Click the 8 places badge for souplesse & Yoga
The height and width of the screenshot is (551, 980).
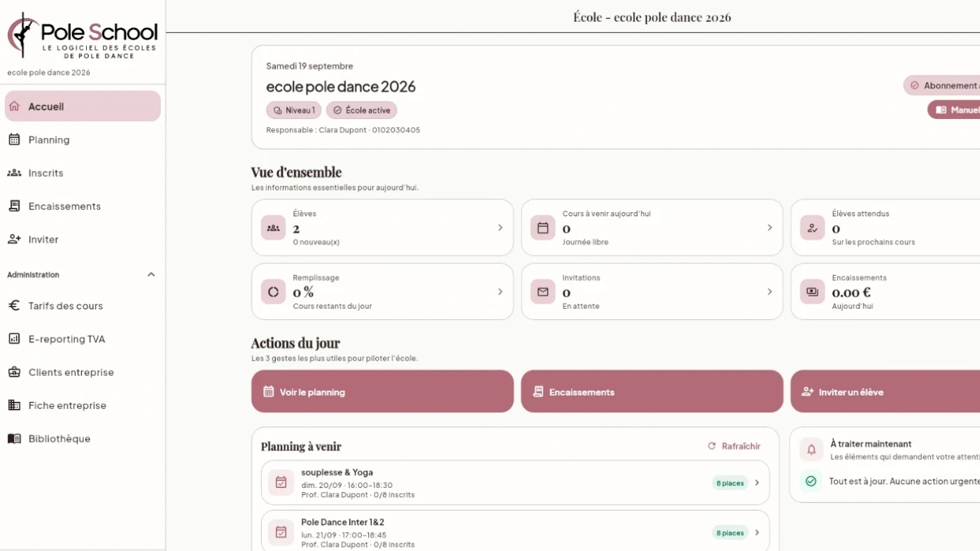(730, 483)
